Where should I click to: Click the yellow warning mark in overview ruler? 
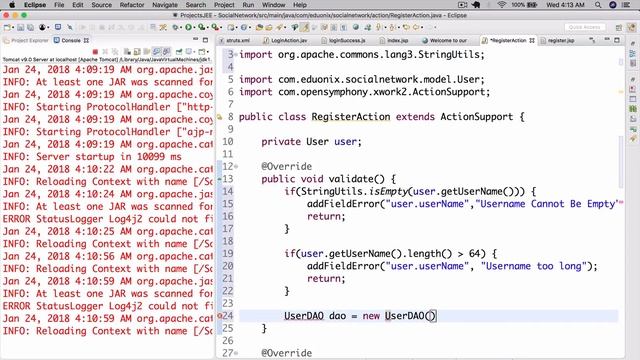tap(621, 92)
